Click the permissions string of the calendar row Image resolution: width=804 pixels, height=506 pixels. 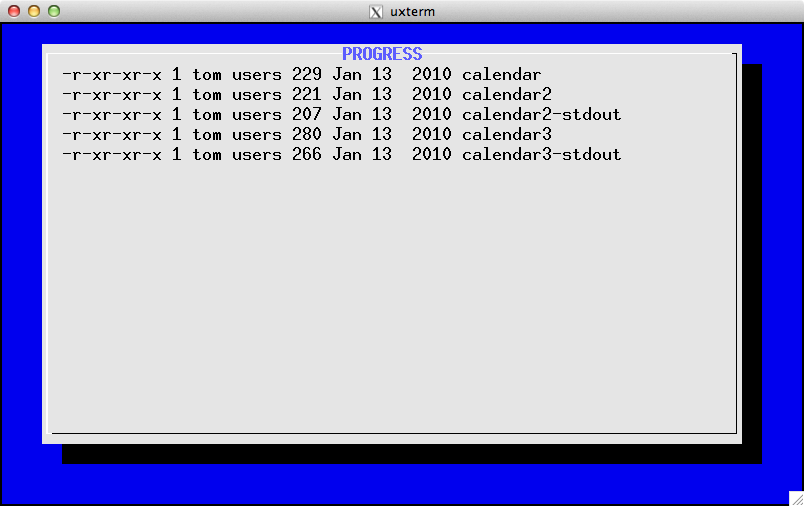[x=111, y=75]
